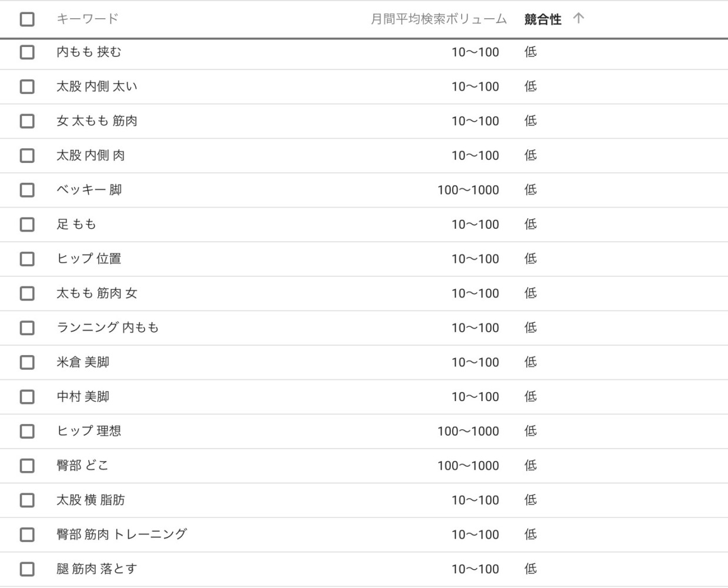
Task: Check the ベッキー 脚 row checkbox
Action: point(27,190)
